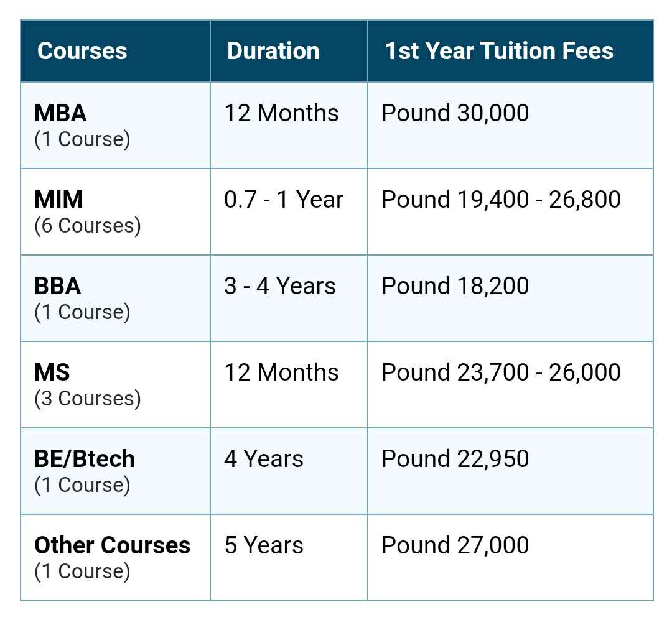Select the MIM course name
The image size is (672, 620).
point(59,200)
